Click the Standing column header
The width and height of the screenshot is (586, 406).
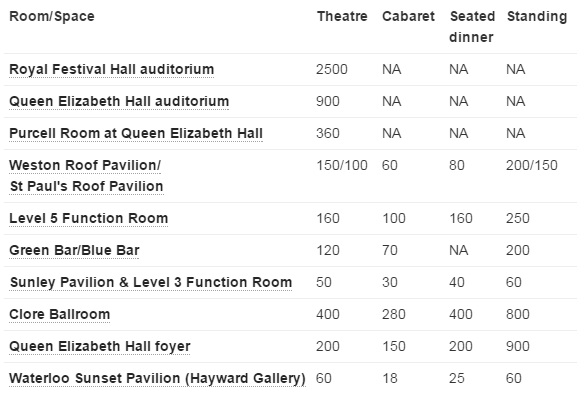point(537,17)
